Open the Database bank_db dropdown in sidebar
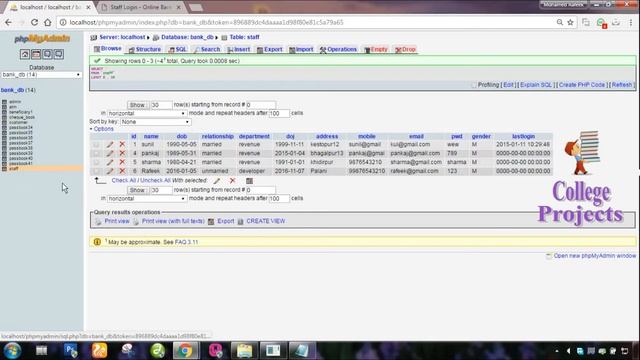The height and width of the screenshot is (360, 640). [41, 75]
